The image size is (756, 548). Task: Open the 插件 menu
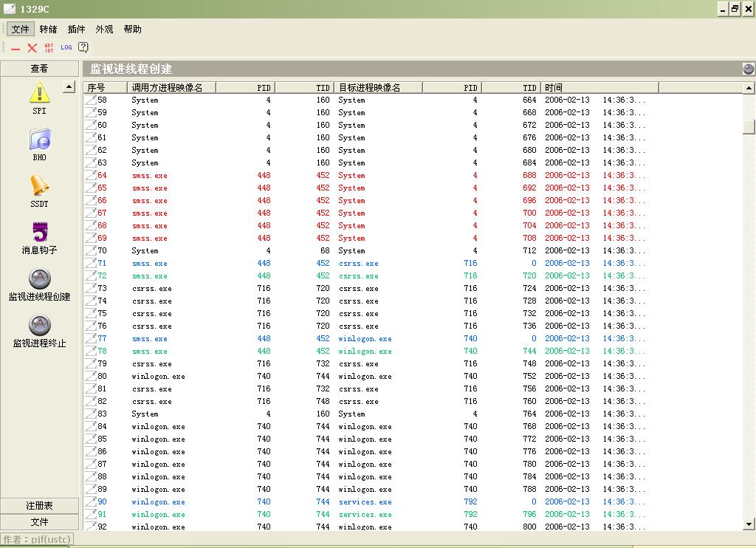point(76,30)
